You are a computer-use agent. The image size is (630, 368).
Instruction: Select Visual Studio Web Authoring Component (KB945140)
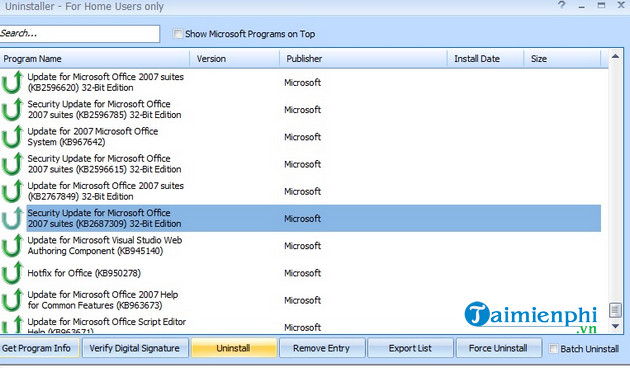click(x=105, y=246)
